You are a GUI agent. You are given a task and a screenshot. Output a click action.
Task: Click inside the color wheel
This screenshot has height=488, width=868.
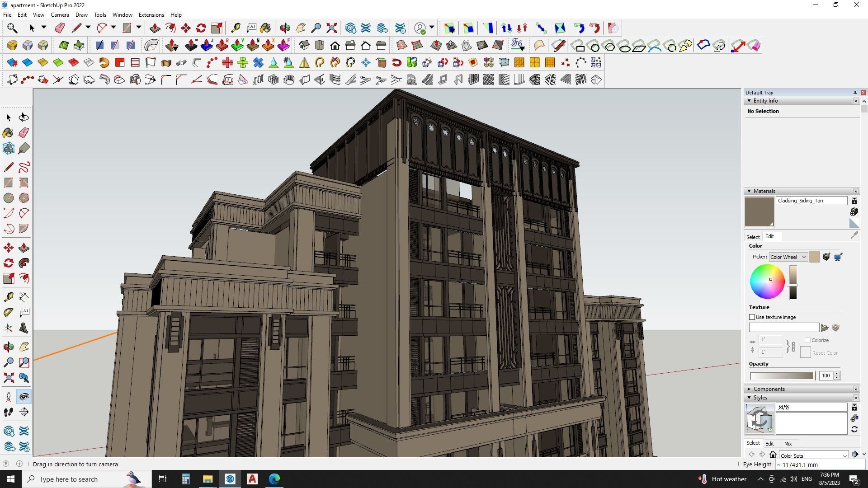(767, 282)
